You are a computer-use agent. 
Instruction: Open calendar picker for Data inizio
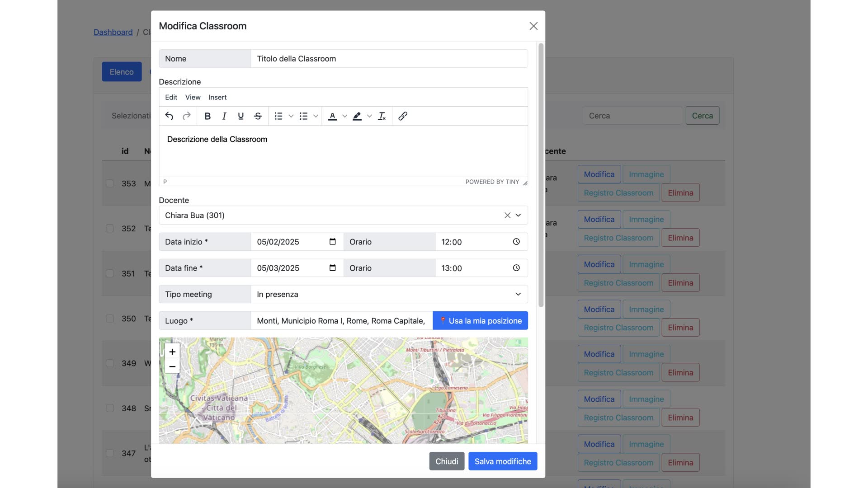pyautogui.click(x=333, y=242)
